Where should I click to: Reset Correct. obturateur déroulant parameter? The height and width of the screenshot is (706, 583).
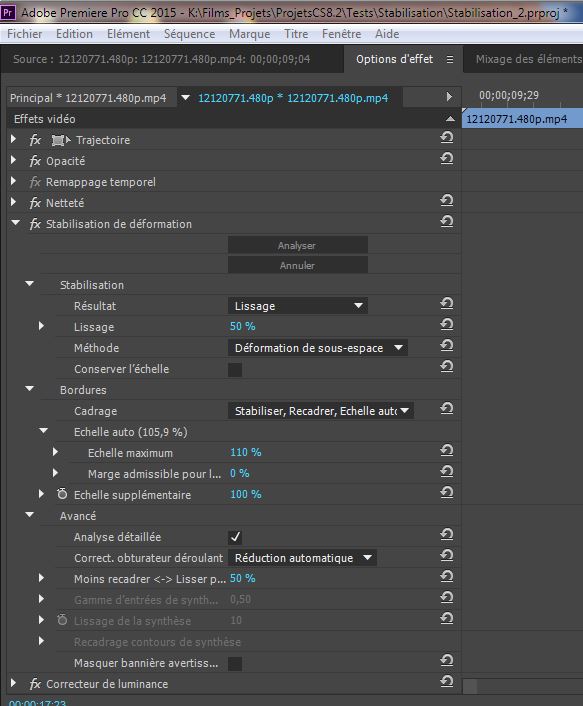click(x=447, y=555)
